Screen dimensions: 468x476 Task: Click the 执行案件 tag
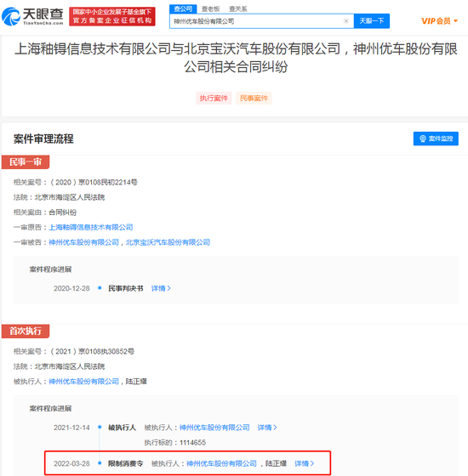[214, 98]
